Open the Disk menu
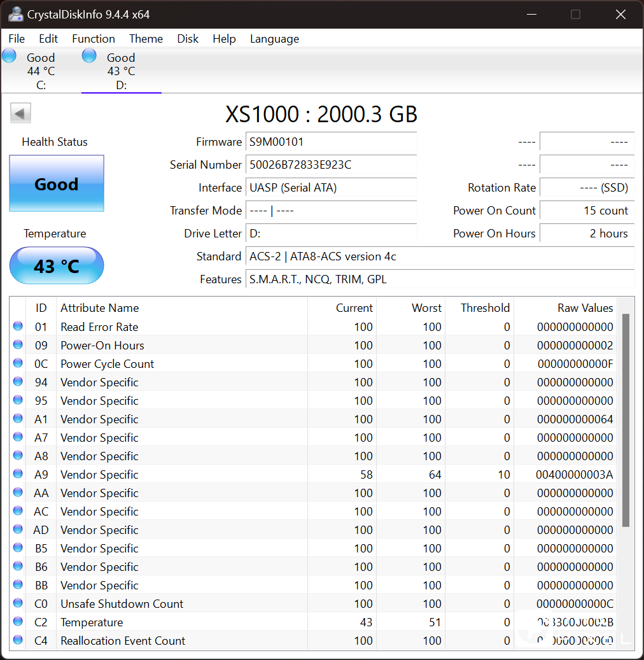 pos(188,39)
